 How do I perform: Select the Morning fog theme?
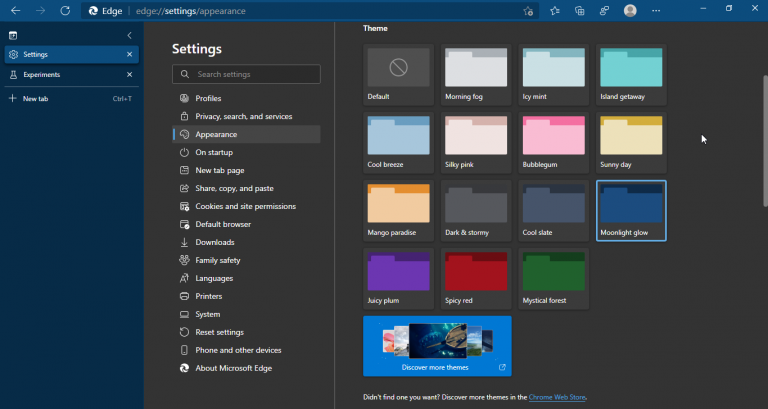[x=476, y=74]
